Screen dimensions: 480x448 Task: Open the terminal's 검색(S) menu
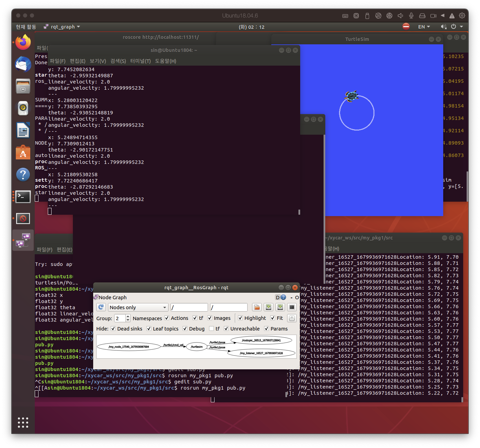click(118, 61)
